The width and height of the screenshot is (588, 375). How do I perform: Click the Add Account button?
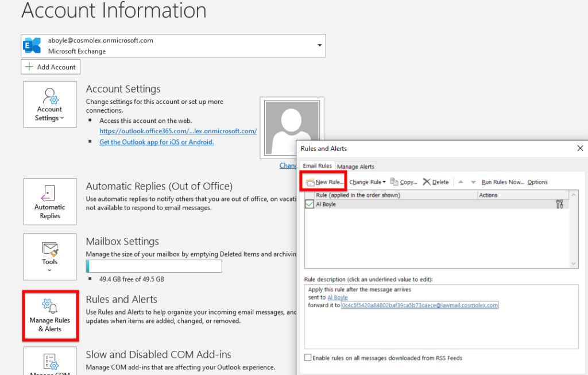pyautogui.click(x=50, y=67)
